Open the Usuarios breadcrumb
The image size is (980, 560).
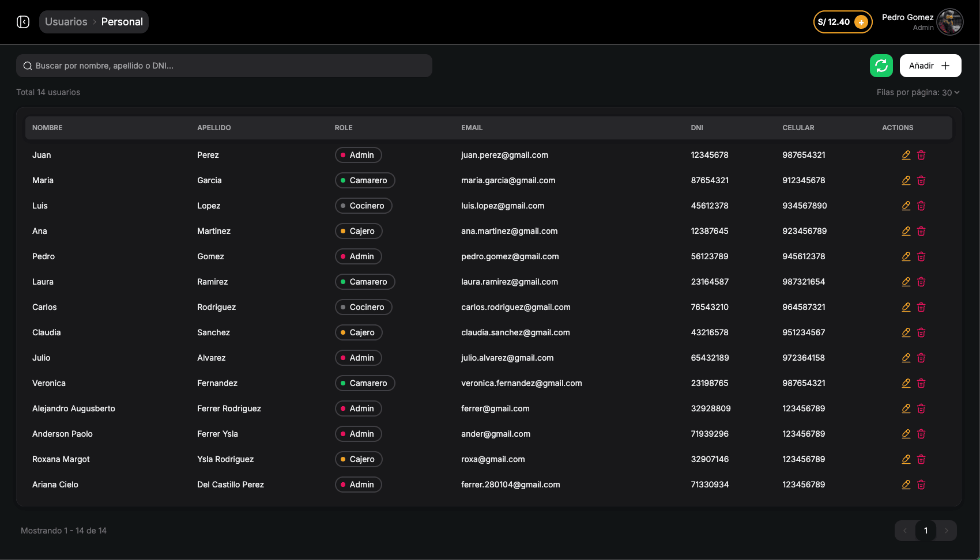[x=66, y=22]
